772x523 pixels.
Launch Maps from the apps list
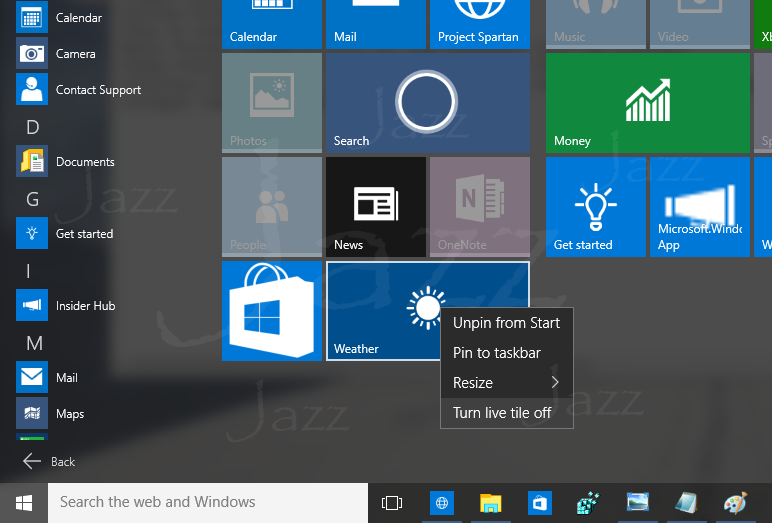pyautogui.click(x=50, y=414)
